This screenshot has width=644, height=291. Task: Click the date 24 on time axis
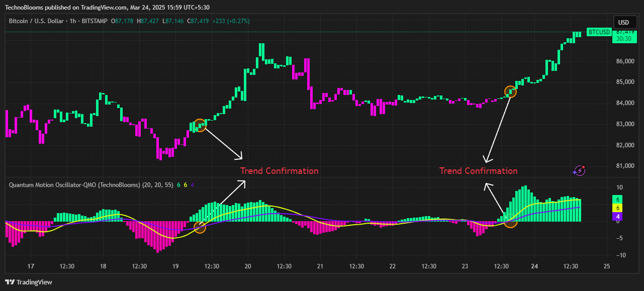point(534,266)
